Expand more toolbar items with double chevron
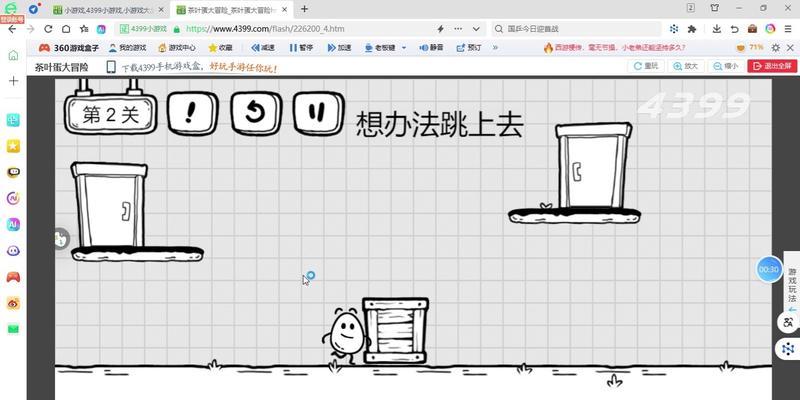The height and width of the screenshot is (400, 800). tap(495, 47)
